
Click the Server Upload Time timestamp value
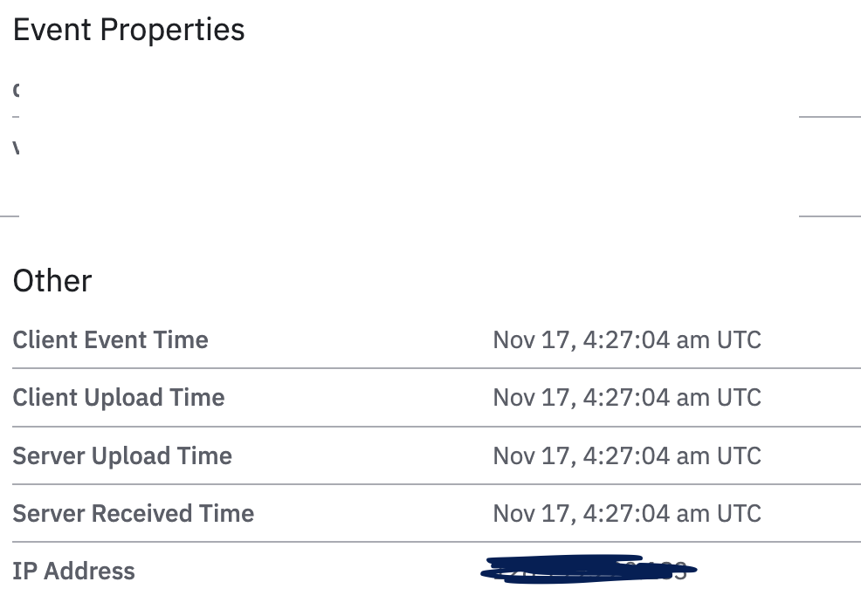coord(626,455)
